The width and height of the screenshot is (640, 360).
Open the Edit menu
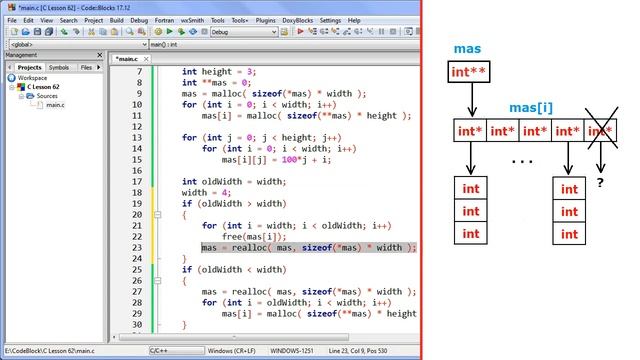pos(28,20)
